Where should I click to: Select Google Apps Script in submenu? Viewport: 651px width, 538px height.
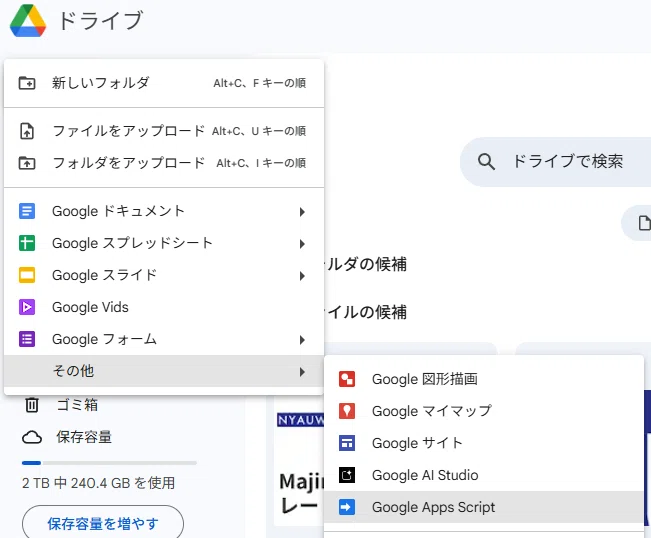(x=484, y=507)
